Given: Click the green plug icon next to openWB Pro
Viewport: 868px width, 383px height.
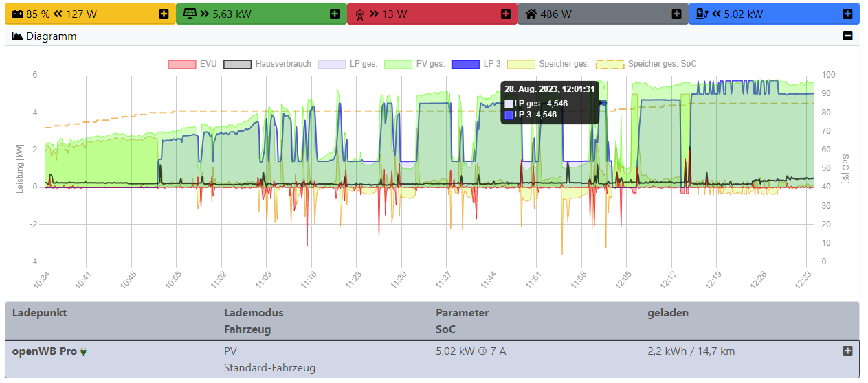Looking at the screenshot, I should coord(84,352).
